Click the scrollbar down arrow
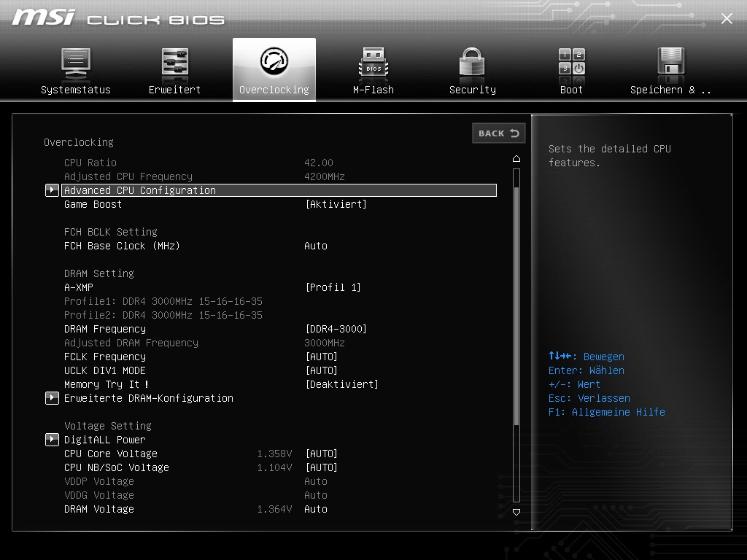Viewport: 747px width, 560px height. pos(516,512)
